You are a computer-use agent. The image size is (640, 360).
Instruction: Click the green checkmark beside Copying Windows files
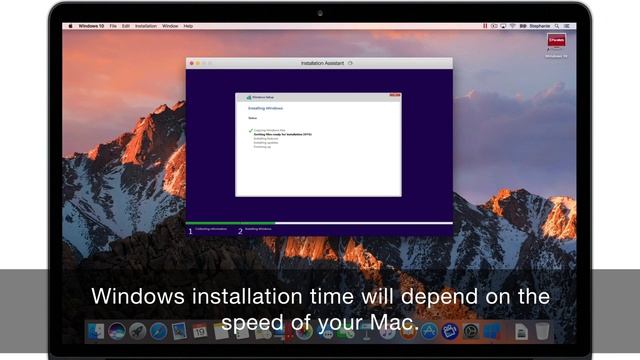tap(251, 131)
